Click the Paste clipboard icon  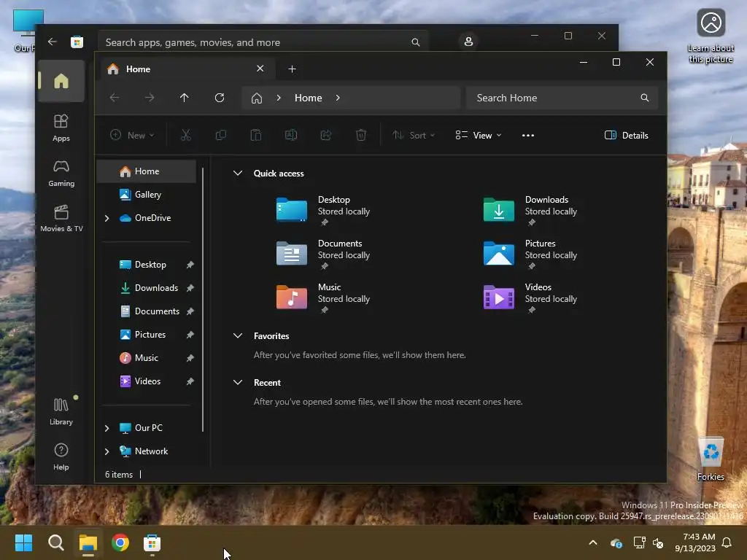256,135
